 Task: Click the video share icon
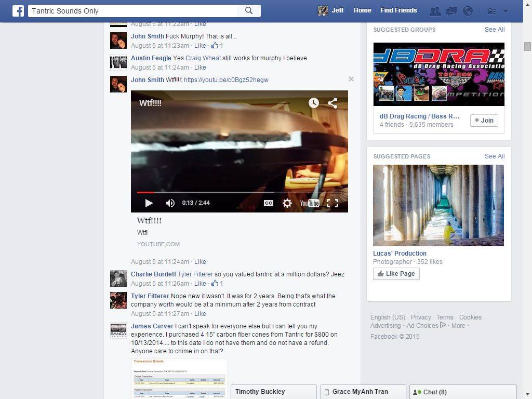(x=332, y=103)
